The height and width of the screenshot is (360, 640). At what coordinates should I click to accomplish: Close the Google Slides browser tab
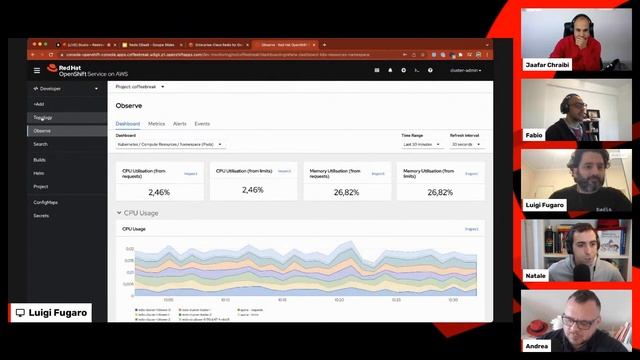(181, 45)
